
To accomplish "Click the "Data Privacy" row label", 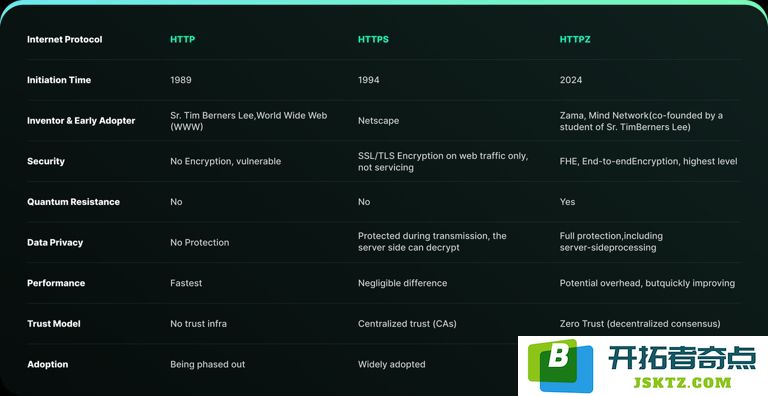I will (x=55, y=243).
